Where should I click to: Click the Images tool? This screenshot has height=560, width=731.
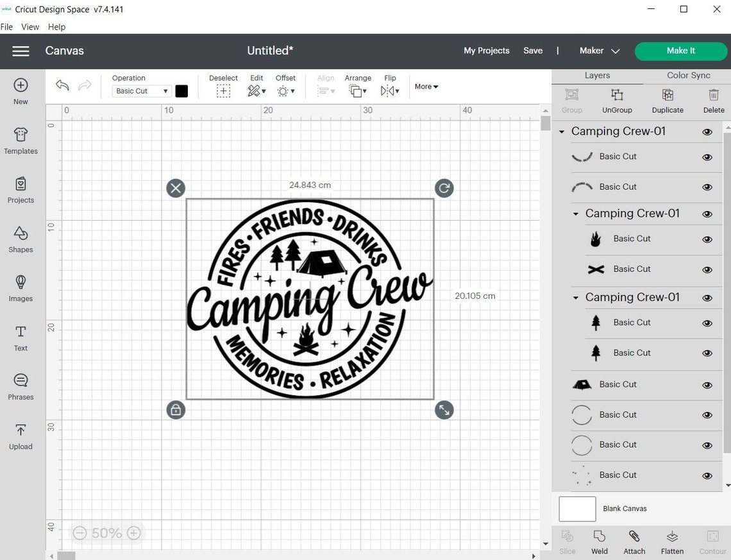[20, 289]
